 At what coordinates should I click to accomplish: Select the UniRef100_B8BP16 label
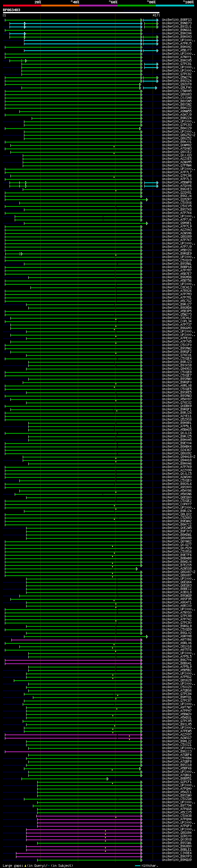(177, 267)
